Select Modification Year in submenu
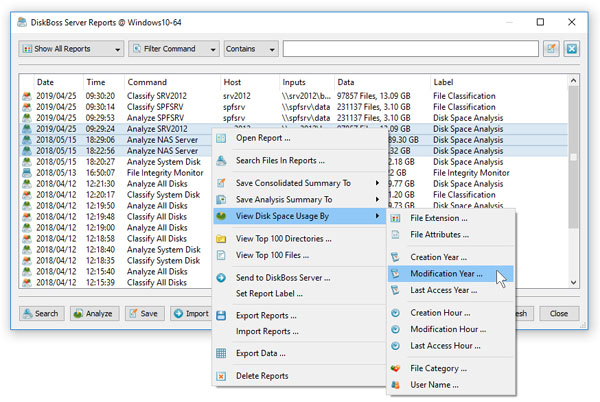The image size is (600, 402). pos(451,274)
